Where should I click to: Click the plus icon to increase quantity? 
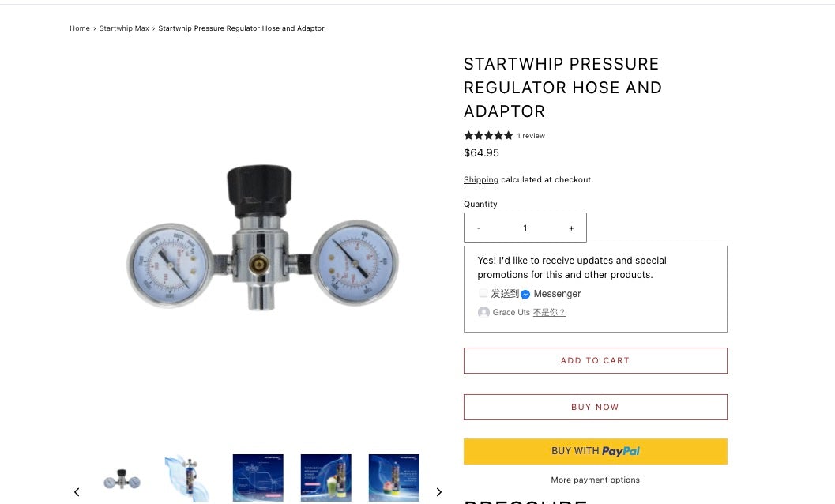[x=571, y=228]
